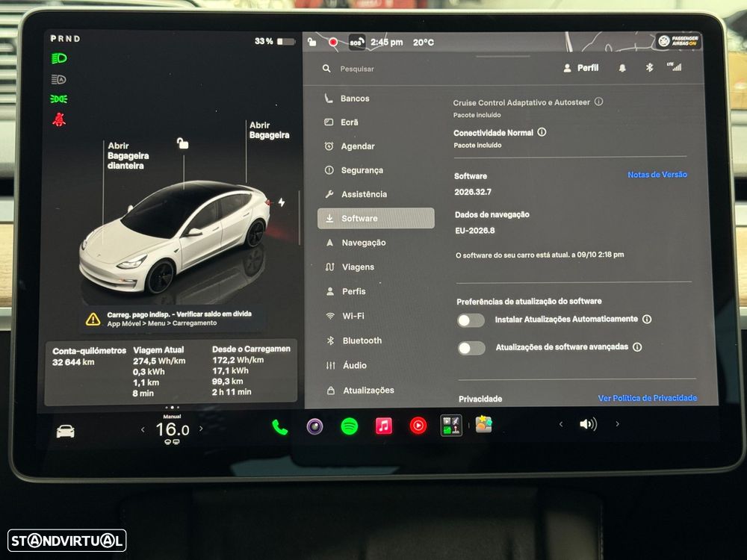Image resolution: width=747 pixels, height=560 pixels.
Task: Tap the Viagem Atual trip card
Action: 159,371
